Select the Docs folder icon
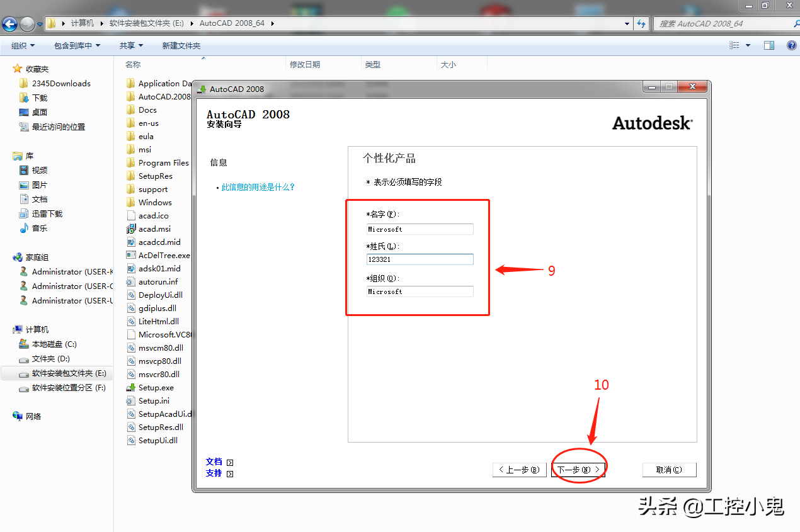This screenshot has width=800, height=532. [131, 110]
